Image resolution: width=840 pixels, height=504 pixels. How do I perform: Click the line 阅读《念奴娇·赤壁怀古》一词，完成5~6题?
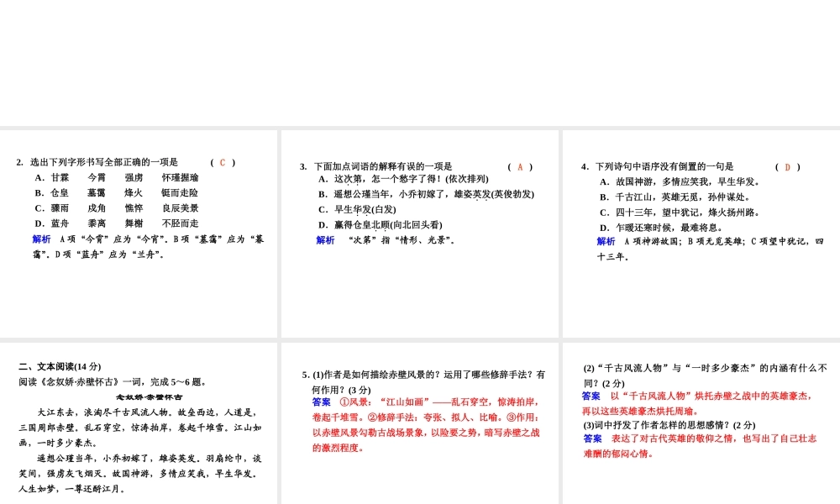pyautogui.click(x=113, y=382)
